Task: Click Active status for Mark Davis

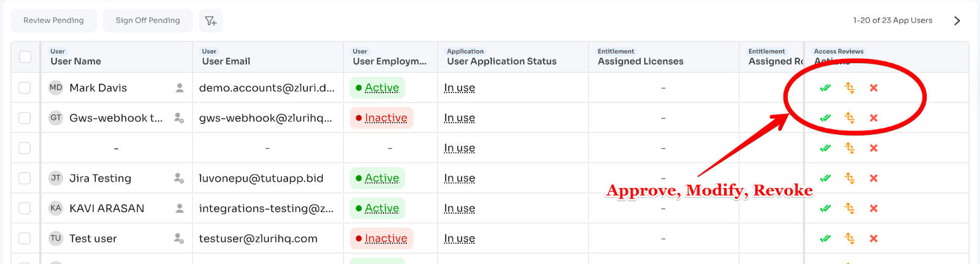Action: [x=377, y=88]
